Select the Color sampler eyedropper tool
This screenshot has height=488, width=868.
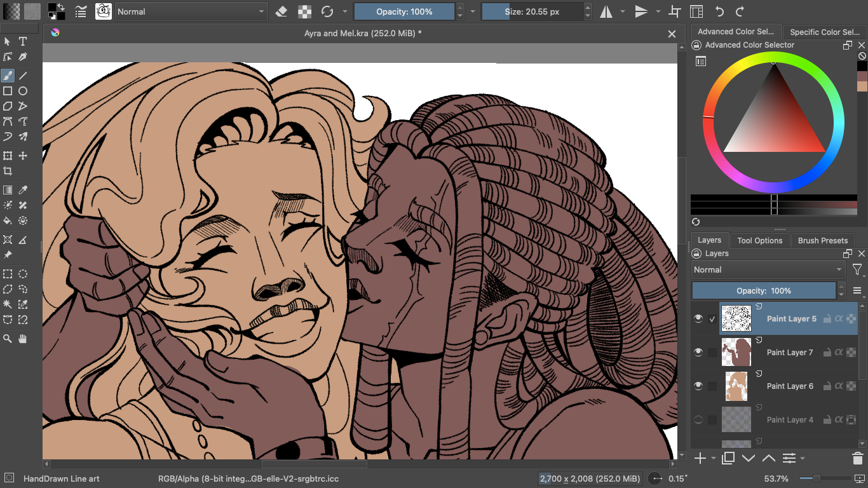click(23, 190)
